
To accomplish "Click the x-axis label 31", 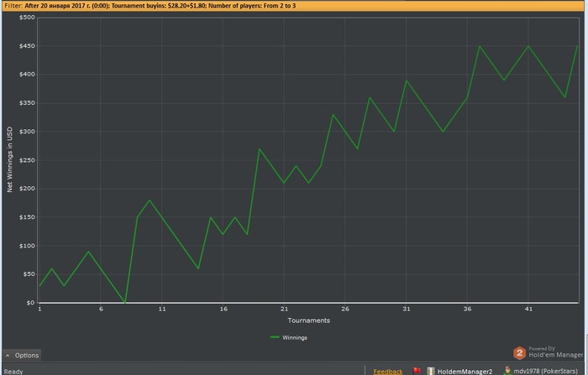I will pyautogui.click(x=407, y=309).
